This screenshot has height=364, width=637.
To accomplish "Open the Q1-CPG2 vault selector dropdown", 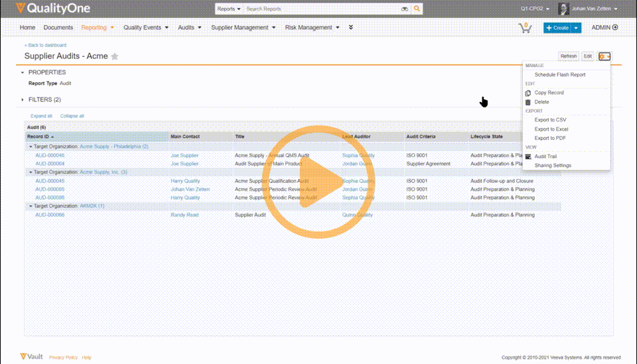I will [535, 9].
